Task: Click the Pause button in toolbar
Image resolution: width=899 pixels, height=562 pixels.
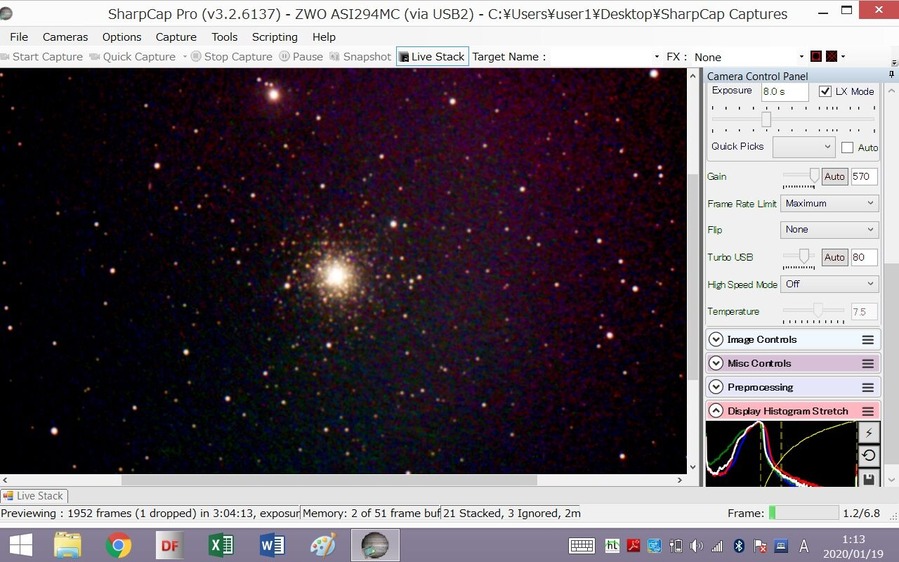Action: click(301, 57)
